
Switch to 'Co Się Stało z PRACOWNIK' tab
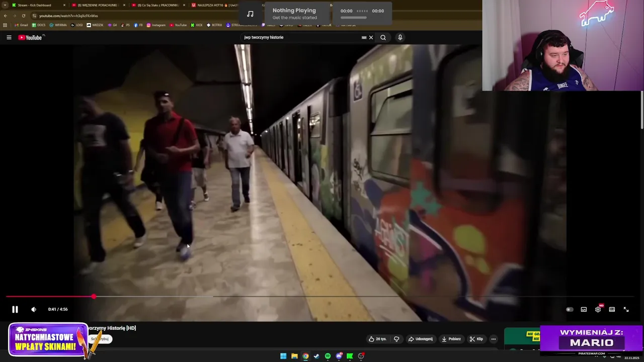(157, 5)
